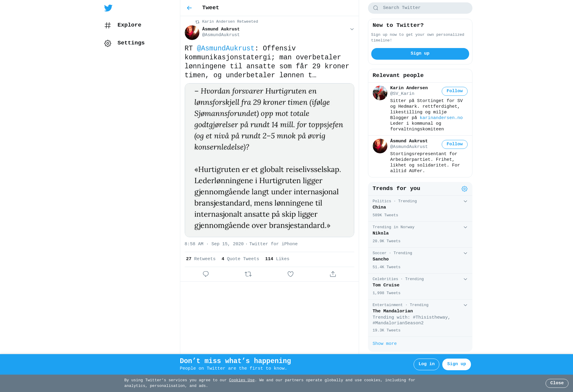Expand options for the Tom Cruise trend
Image resolution: width=573 pixels, height=392 pixels.
pos(465,279)
